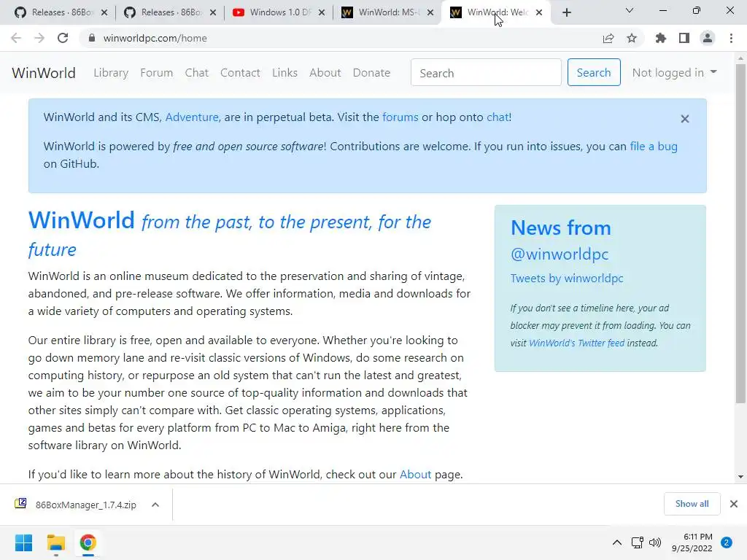Toggle the browser side panel
The height and width of the screenshot is (560, 747).
pos(684,38)
